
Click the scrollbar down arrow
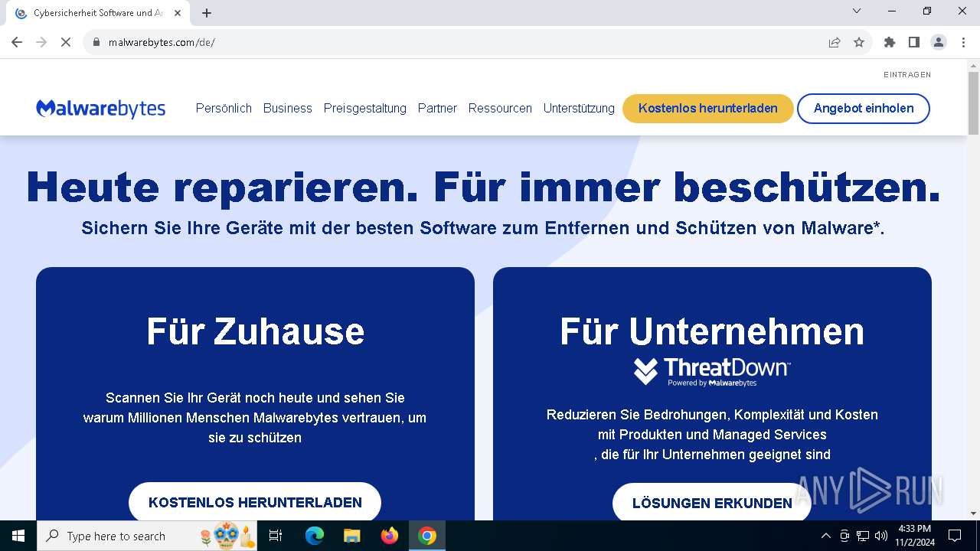tap(973, 514)
